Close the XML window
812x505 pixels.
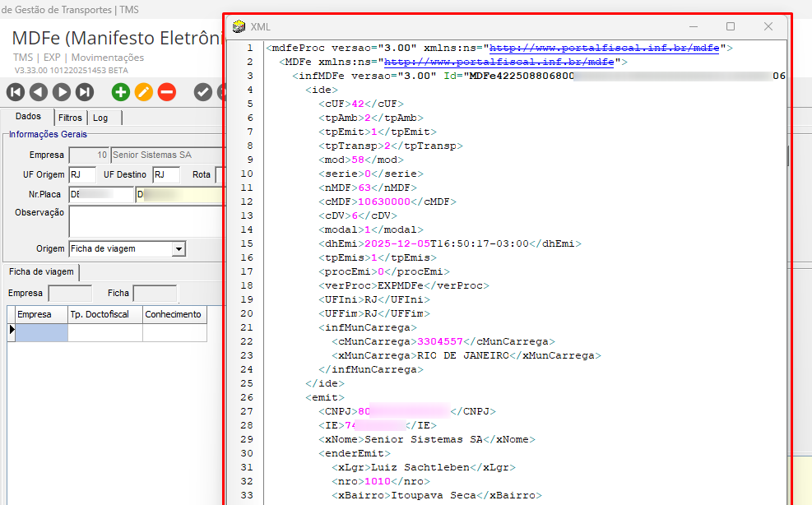click(768, 26)
